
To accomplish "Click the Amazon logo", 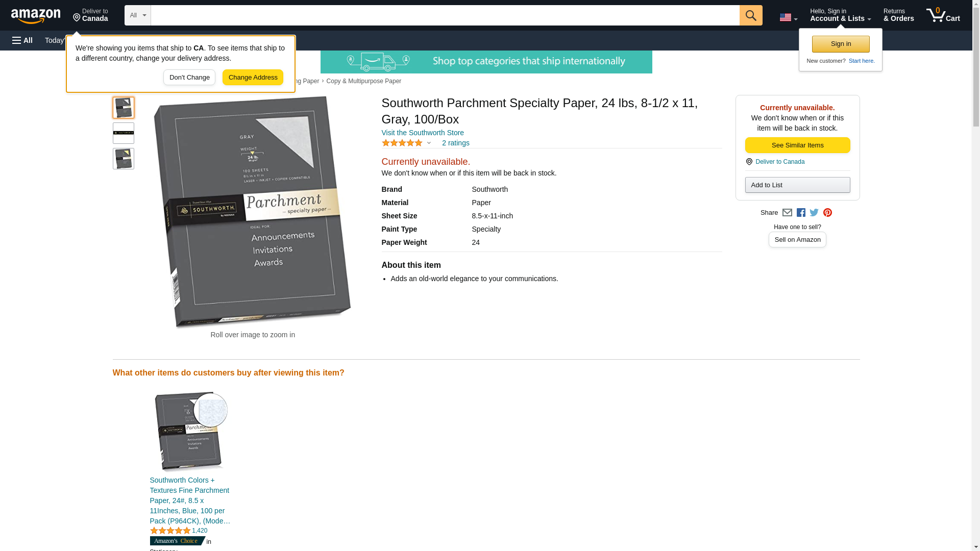I will (x=36, y=16).
